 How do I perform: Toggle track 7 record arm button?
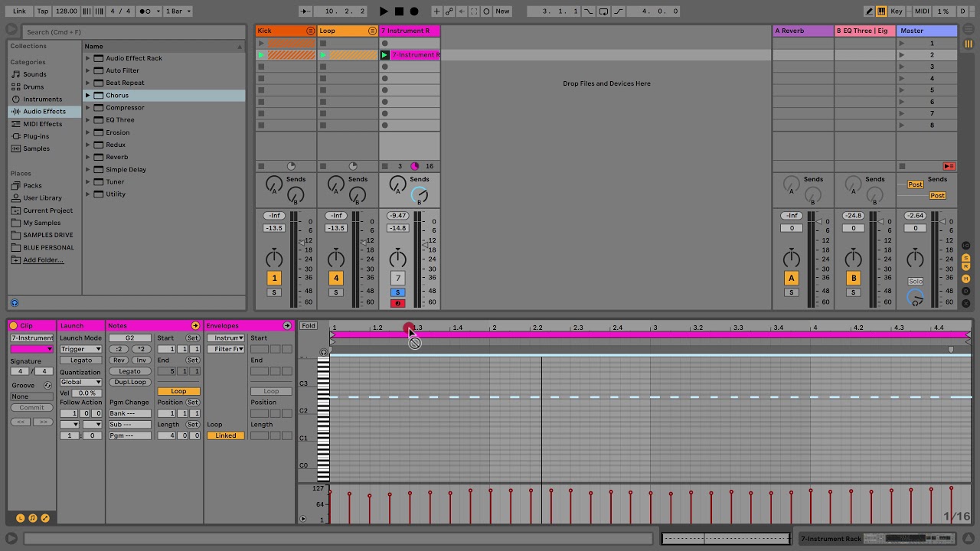[397, 304]
